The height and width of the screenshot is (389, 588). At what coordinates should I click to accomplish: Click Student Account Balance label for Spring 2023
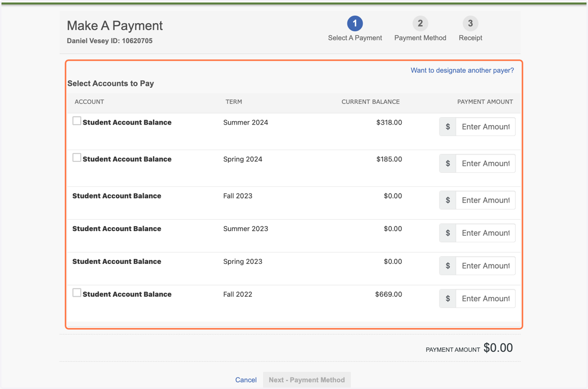click(x=117, y=261)
